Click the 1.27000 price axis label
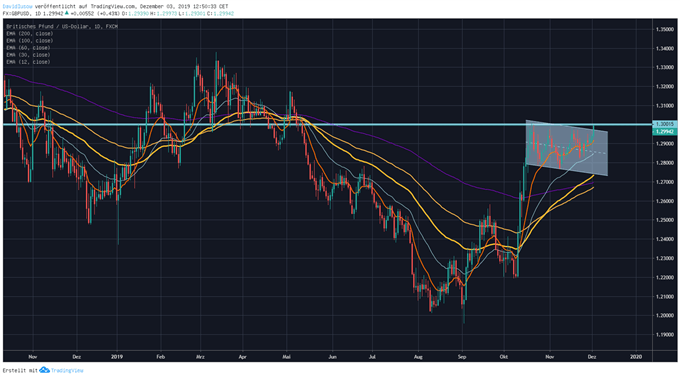The height and width of the screenshot is (377, 680). tap(664, 182)
